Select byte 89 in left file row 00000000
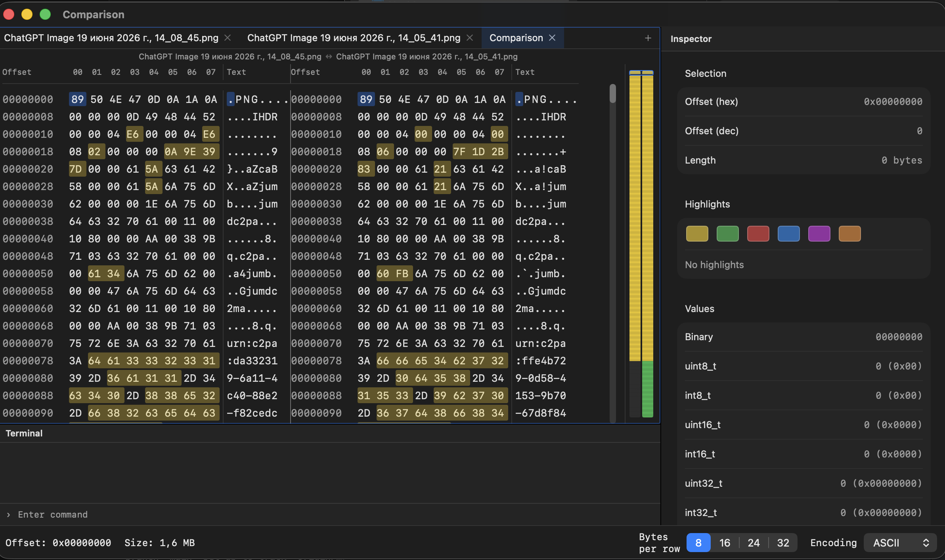945x560 pixels. (x=77, y=99)
